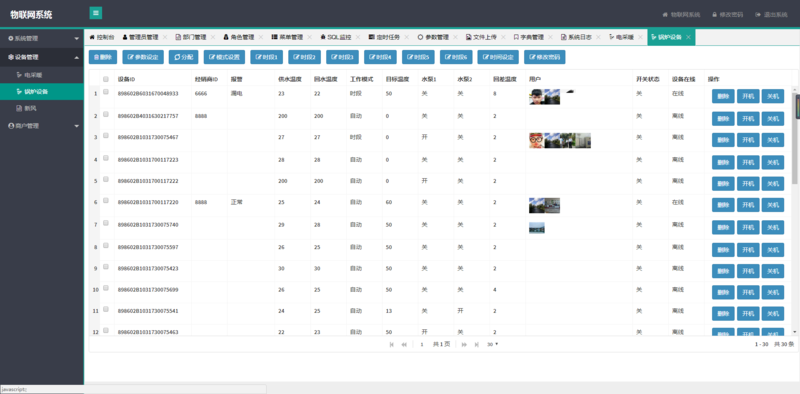This screenshot has width=800, height=394.
Task: Check the checkbox for row 5
Action: [106, 180]
